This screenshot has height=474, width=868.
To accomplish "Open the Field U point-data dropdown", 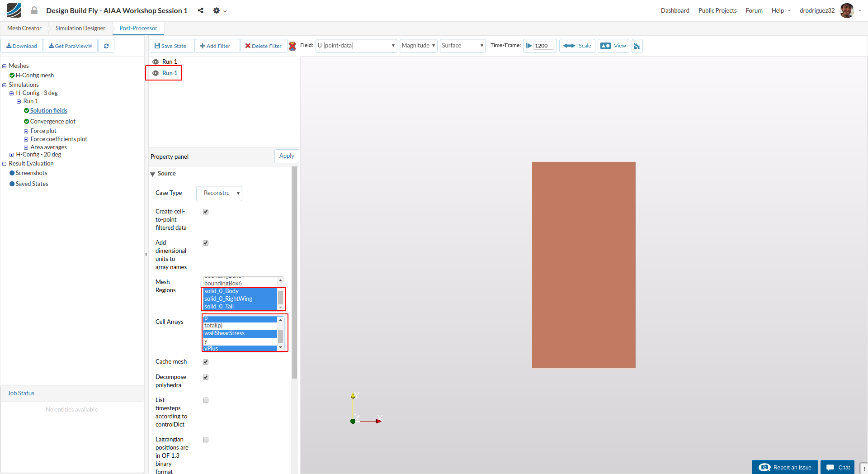I will tap(356, 46).
